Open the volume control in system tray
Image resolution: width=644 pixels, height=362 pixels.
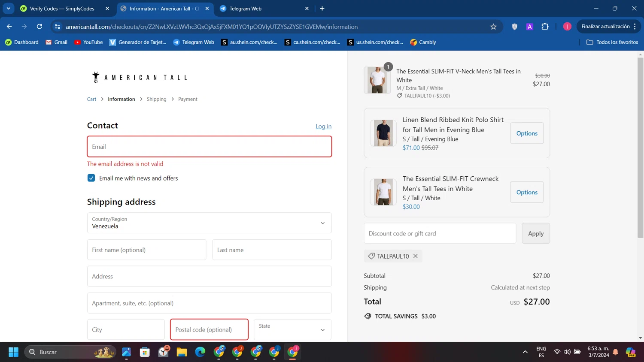point(567,352)
